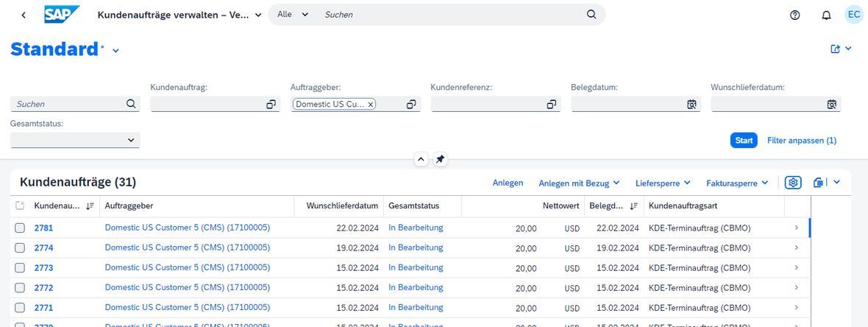This screenshot has height=327, width=868.
Task: Open table settings gear icon
Action: coord(793,183)
